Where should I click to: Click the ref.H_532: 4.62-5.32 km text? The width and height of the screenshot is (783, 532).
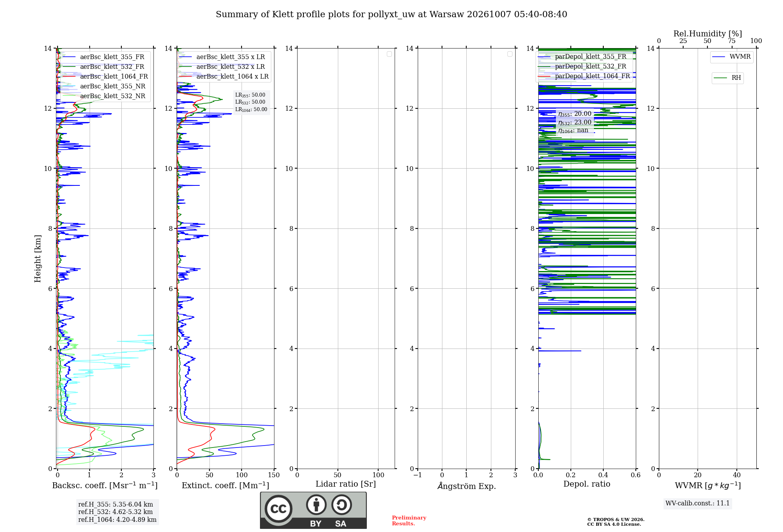[x=115, y=512]
